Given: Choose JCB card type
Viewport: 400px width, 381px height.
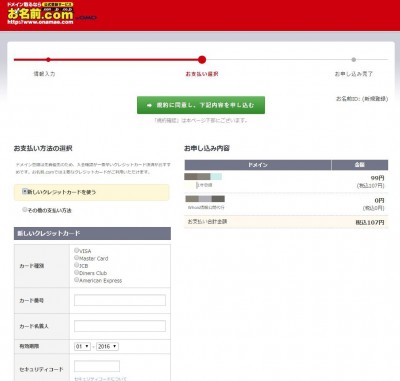Looking at the screenshot, I should tap(76, 265).
